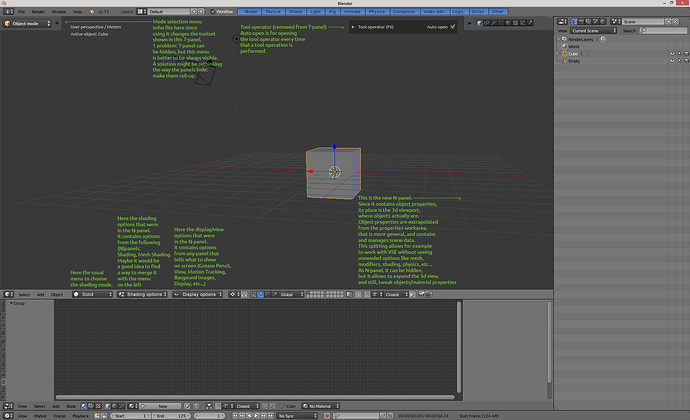Open the 3D view Object menu
The image size is (690, 420).
point(57,295)
